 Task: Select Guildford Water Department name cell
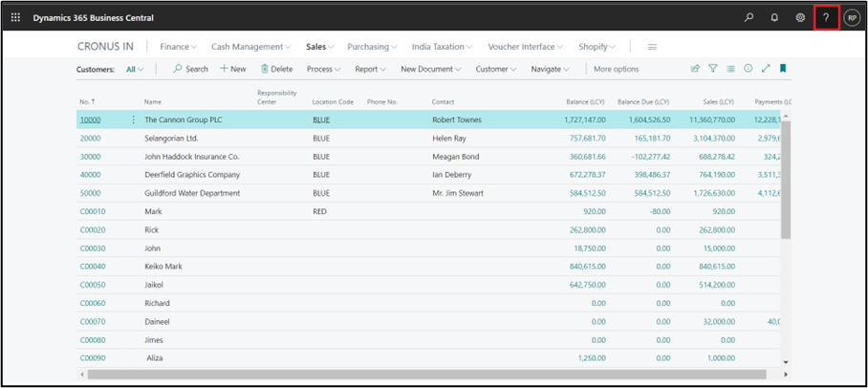[192, 193]
